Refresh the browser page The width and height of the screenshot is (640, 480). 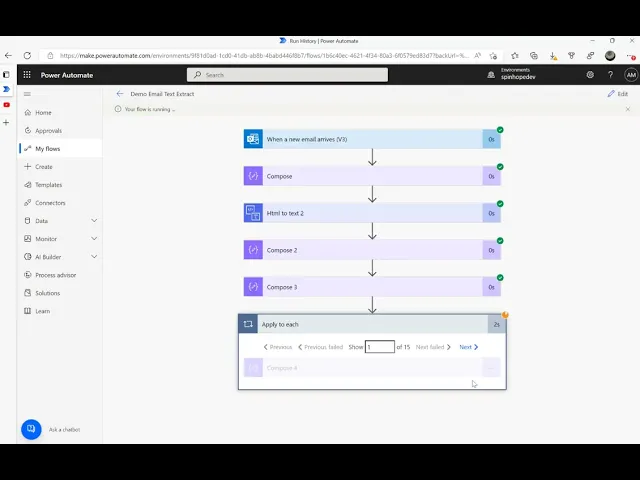pyautogui.click(x=27, y=56)
